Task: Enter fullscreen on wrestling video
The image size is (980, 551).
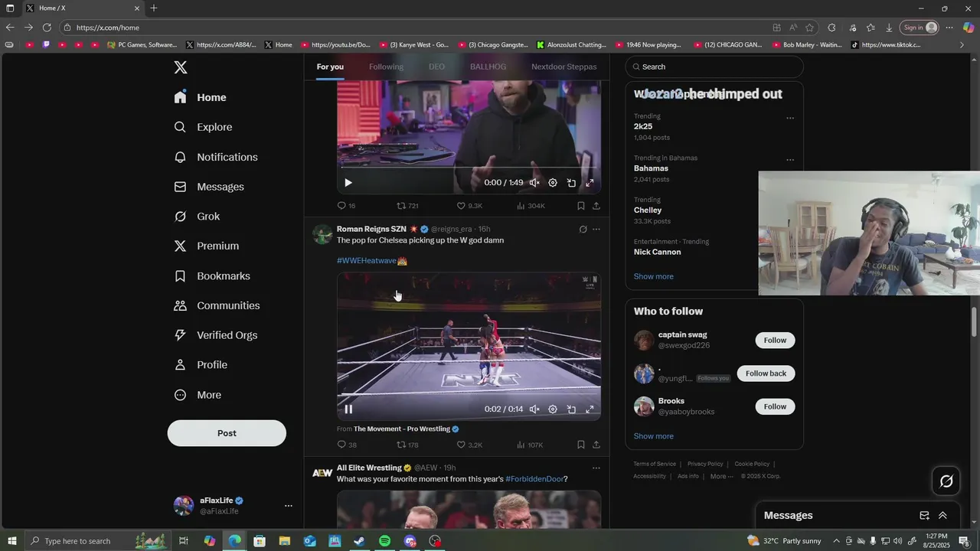Action: 590,409
